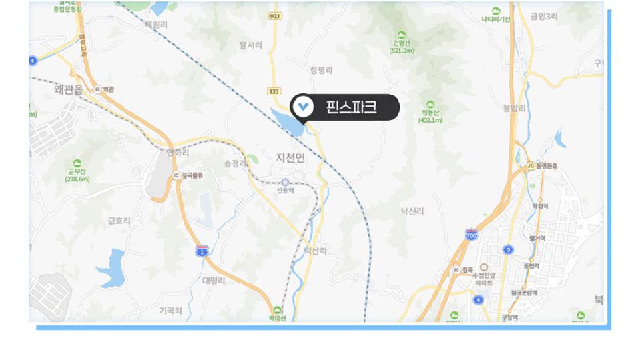Click the blue route 5 badge
The image size is (634, 364).
[508, 250]
